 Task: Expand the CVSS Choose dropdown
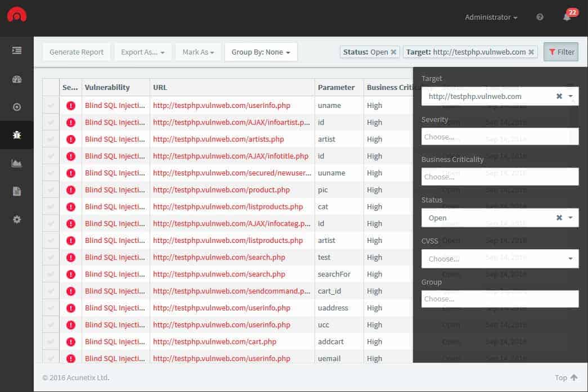click(500, 259)
